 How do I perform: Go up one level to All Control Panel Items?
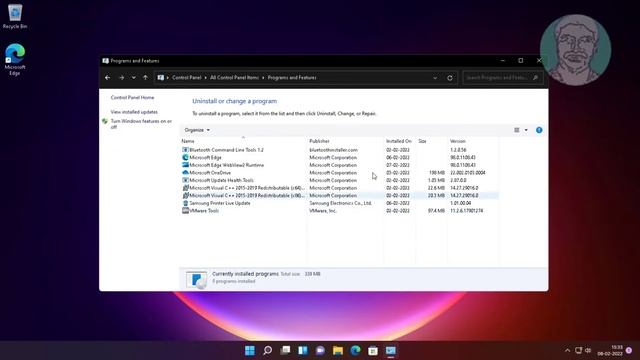145,78
